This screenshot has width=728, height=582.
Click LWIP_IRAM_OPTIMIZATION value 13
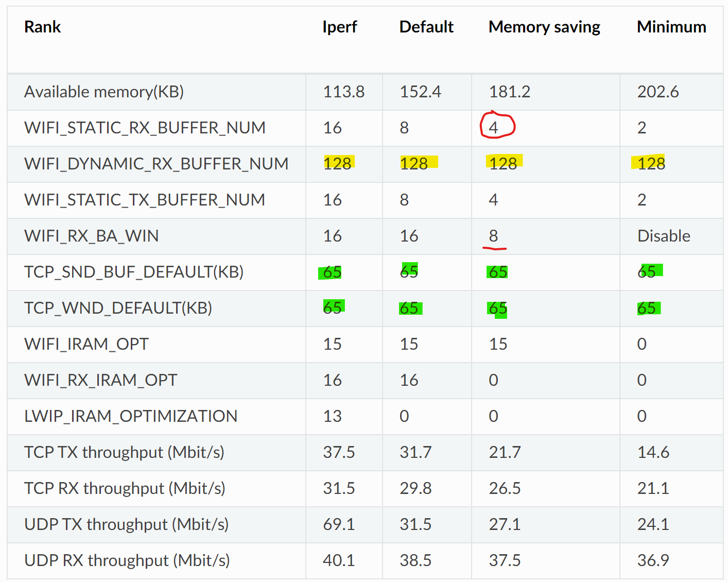(x=332, y=416)
